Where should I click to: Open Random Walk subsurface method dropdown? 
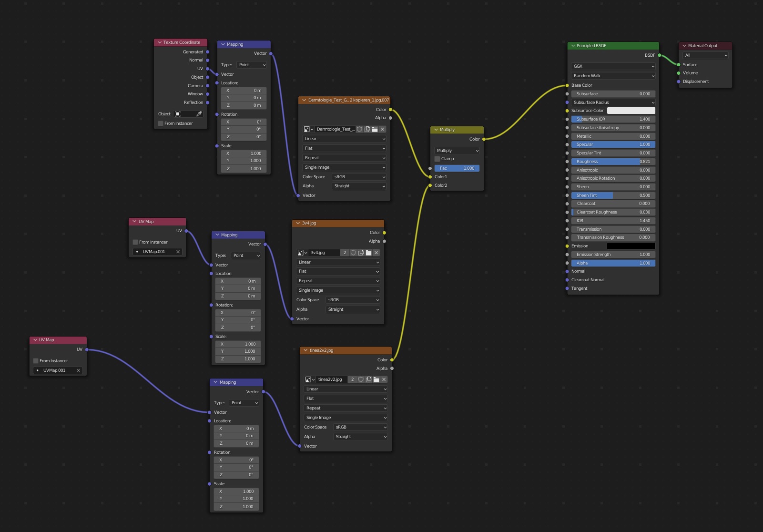click(x=613, y=76)
